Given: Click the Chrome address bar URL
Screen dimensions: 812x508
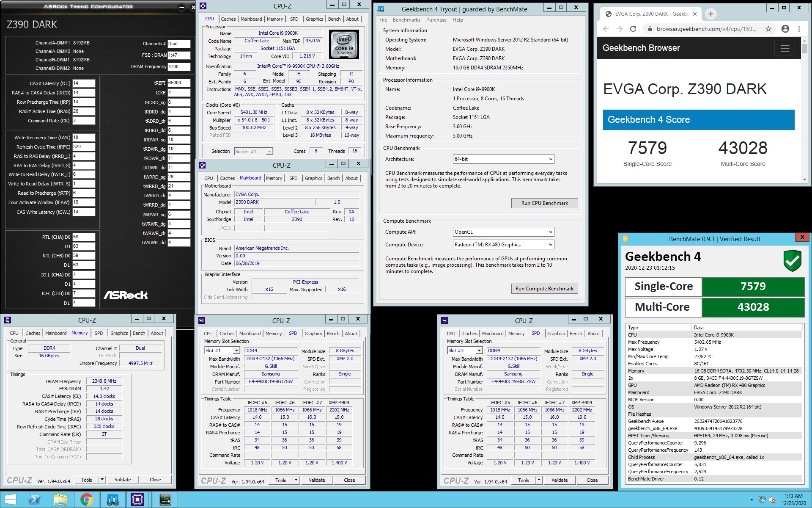Looking at the screenshot, I should click(x=706, y=29).
